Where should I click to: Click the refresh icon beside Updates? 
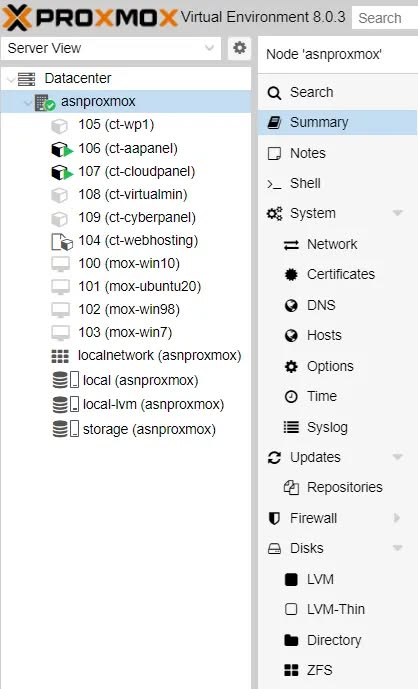click(x=274, y=458)
